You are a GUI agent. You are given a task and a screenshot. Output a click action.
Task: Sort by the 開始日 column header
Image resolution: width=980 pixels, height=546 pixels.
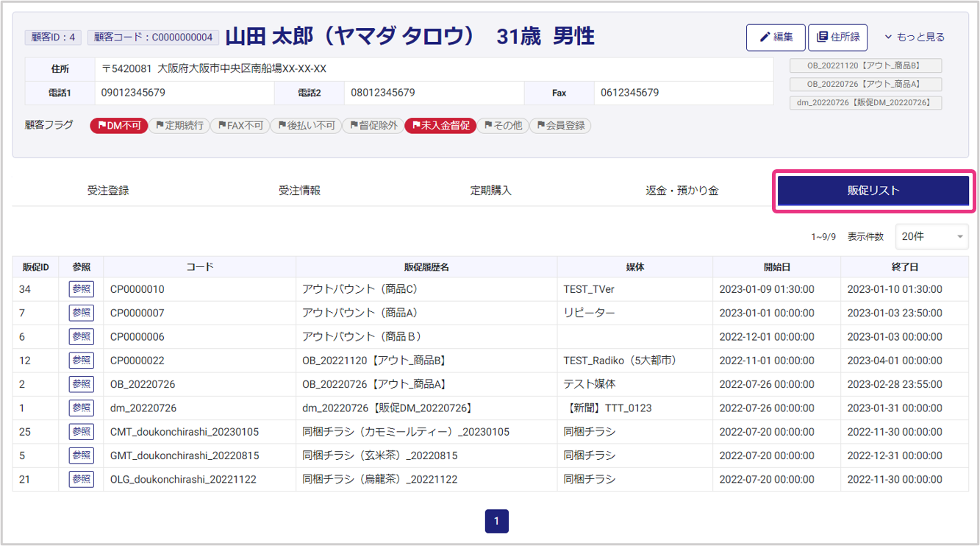[x=776, y=267]
